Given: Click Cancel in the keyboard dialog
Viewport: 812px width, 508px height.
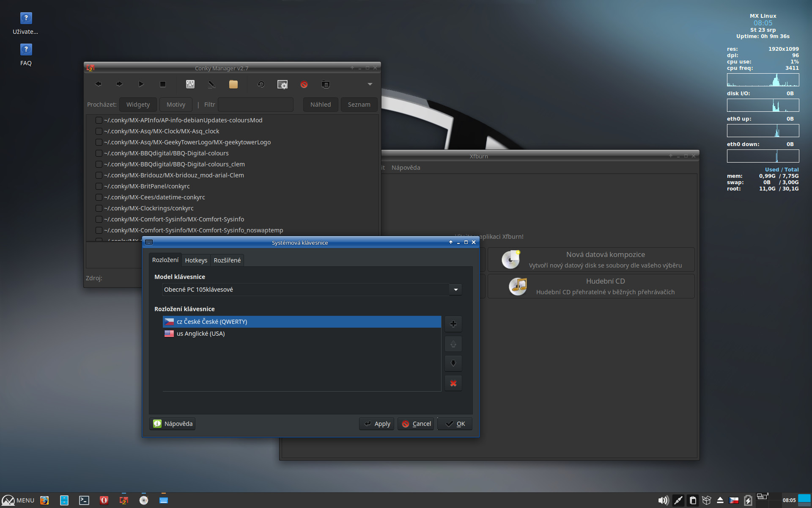Looking at the screenshot, I should 416,424.
